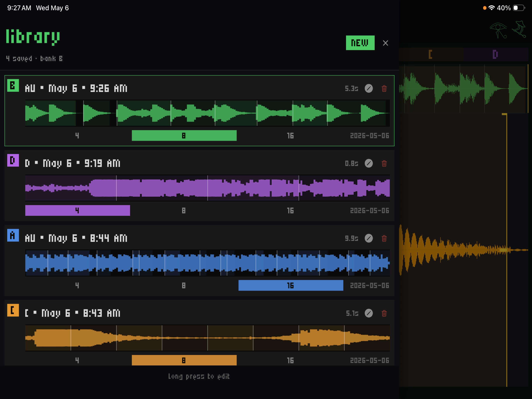Tap the green B bank badge
This screenshot has width=532, height=399.
pos(13,86)
